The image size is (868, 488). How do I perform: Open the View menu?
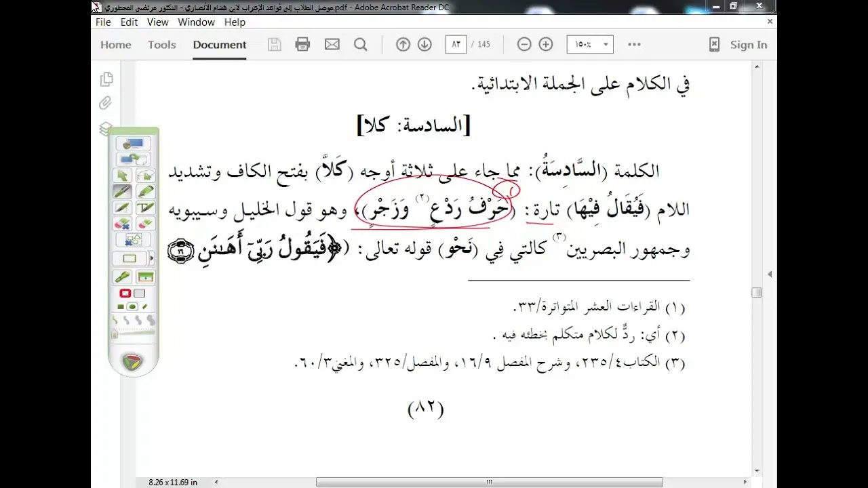(x=157, y=22)
